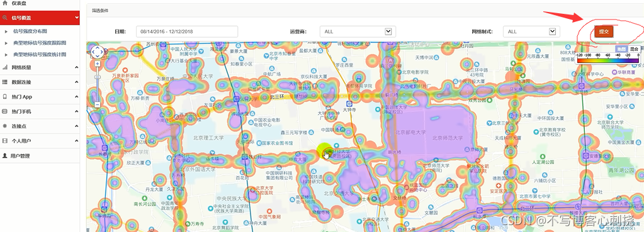The height and width of the screenshot is (232, 644).
Task: Click the map pan compass control
Action: (x=98, y=52)
